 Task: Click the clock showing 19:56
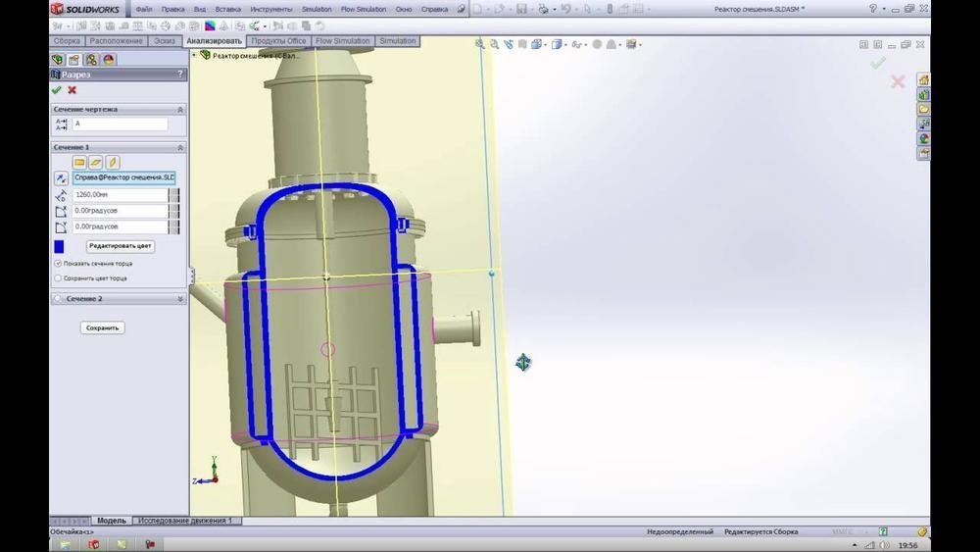point(908,545)
